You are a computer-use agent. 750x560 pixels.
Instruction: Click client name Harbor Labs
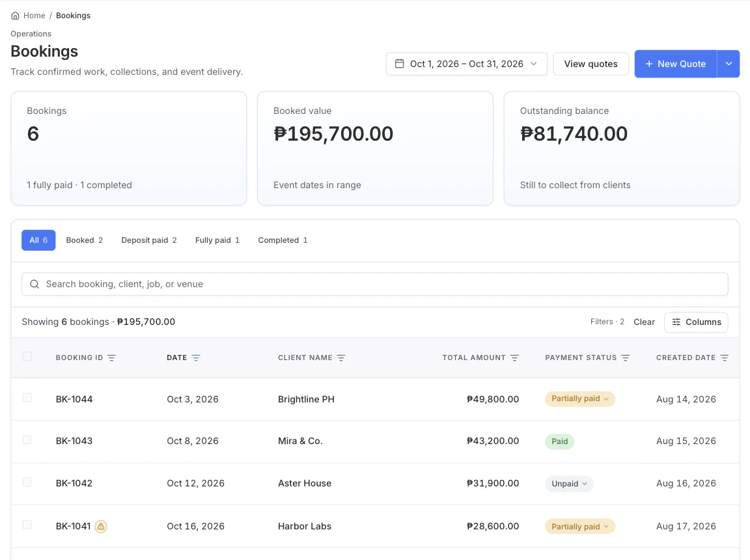point(305,526)
